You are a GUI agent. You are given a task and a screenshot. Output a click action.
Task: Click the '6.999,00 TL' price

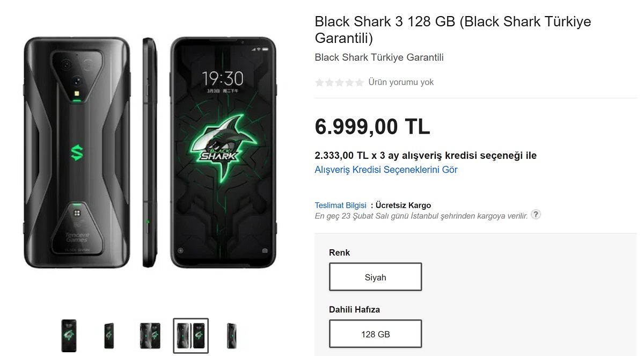372,127
